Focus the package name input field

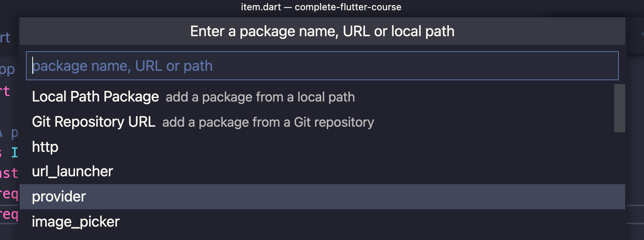pos(322,66)
